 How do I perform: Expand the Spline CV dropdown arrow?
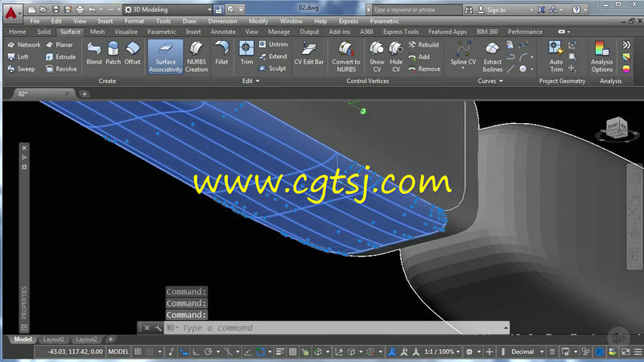463,68
